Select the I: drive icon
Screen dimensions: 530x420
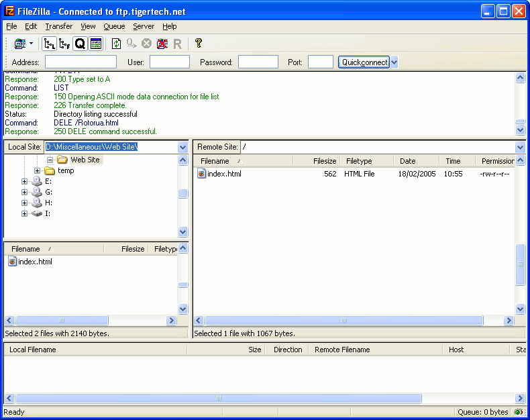click(36, 214)
